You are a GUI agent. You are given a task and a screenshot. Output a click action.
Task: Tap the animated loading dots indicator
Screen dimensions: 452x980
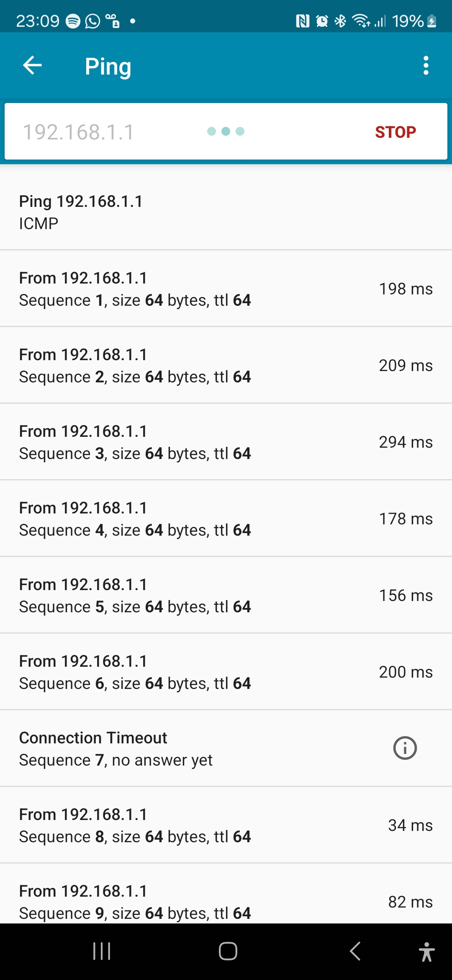point(226,132)
